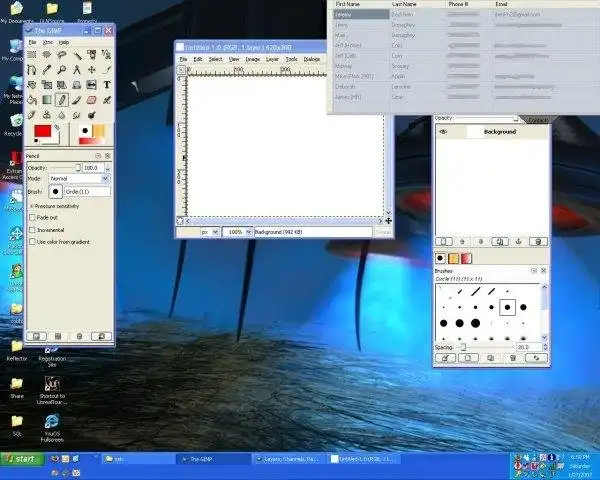Select the Scissors selection tool
600x480 pixels.
tap(106, 55)
